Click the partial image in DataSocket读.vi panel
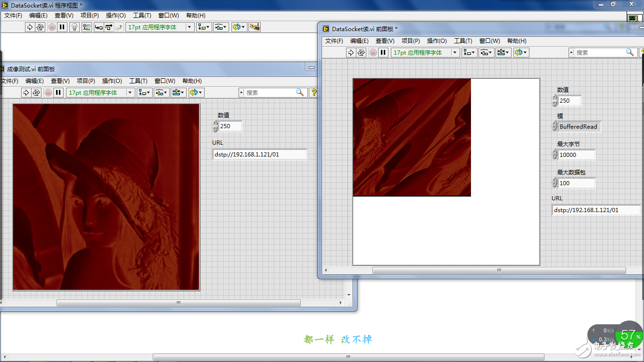 tap(412, 137)
